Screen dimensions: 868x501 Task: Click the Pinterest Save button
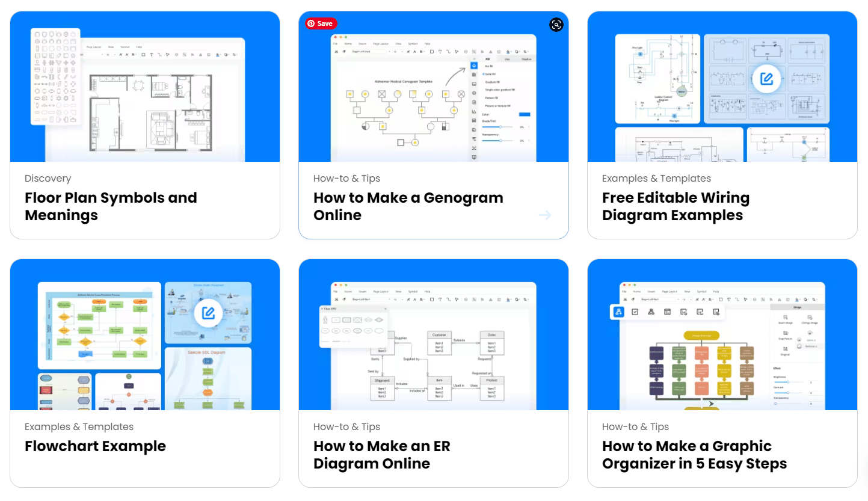321,23
